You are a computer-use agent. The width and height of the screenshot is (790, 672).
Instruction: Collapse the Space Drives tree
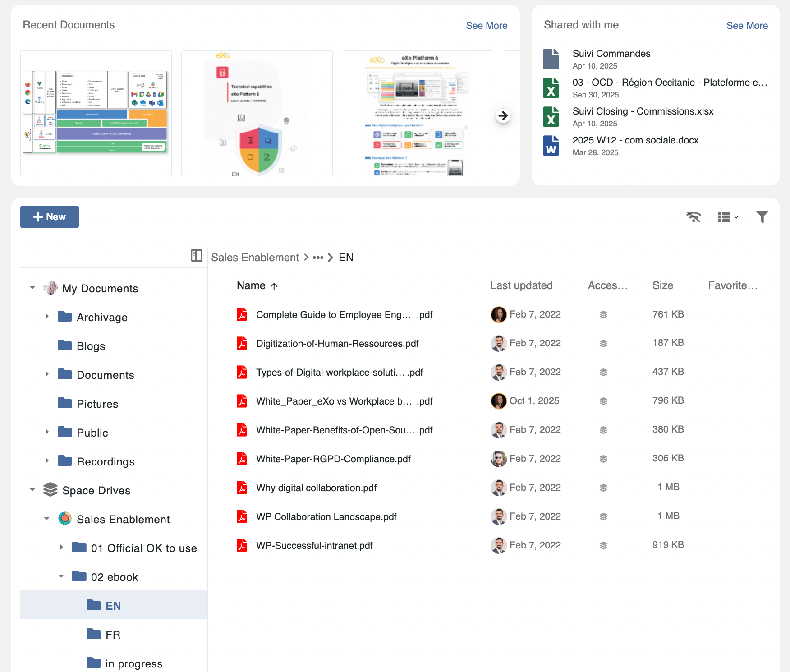(32, 490)
